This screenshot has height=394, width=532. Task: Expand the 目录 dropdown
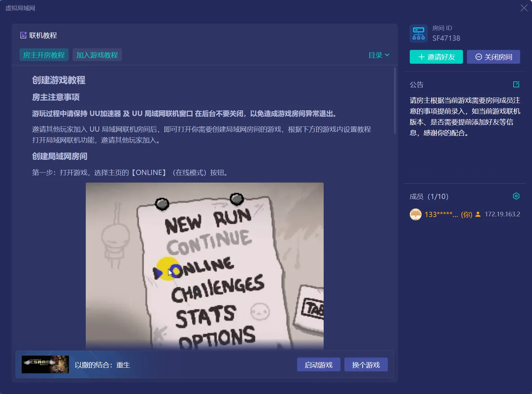pyautogui.click(x=379, y=55)
